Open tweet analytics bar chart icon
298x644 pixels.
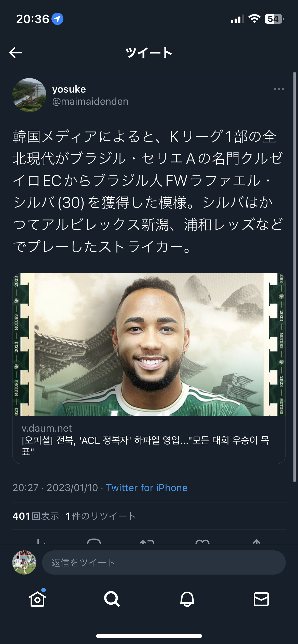pos(41,541)
